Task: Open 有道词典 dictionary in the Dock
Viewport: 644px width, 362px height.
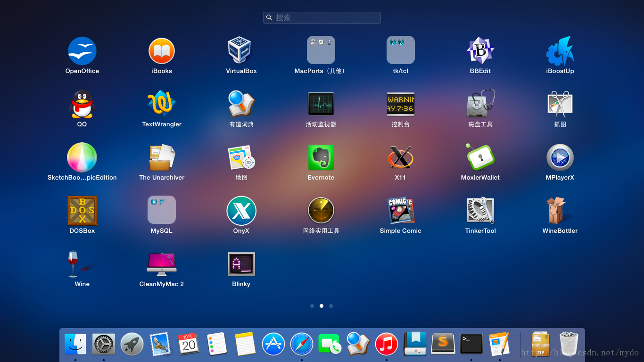Action: pos(359,344)
